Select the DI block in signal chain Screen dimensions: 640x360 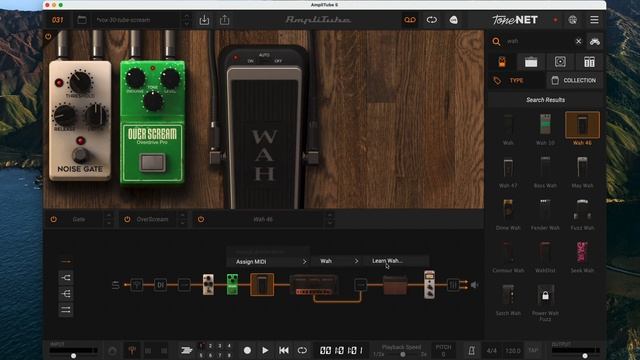pos(160,285)
